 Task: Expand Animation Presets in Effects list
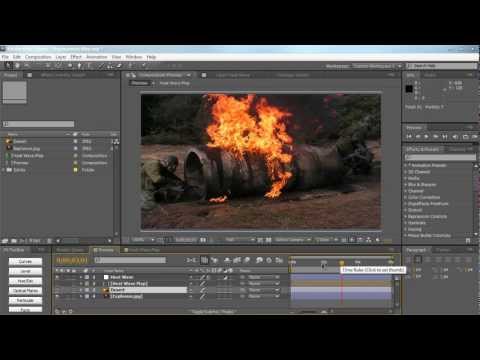pos(406,165)
